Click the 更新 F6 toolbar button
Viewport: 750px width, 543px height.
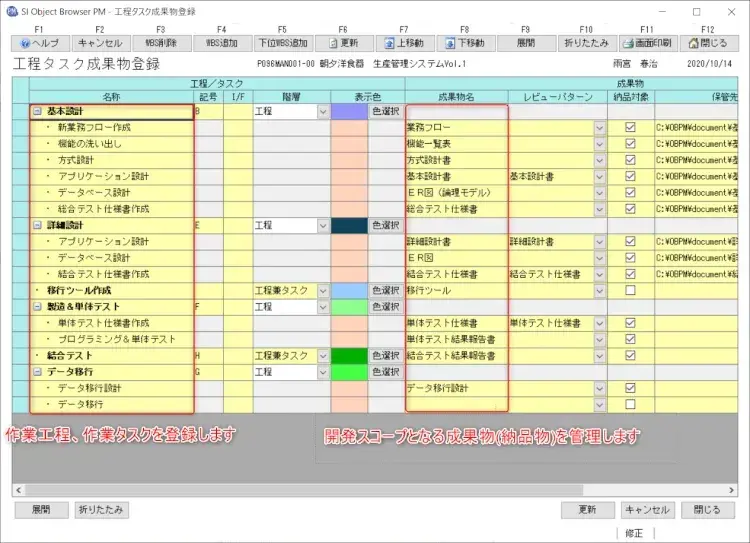tap(344, 43)
